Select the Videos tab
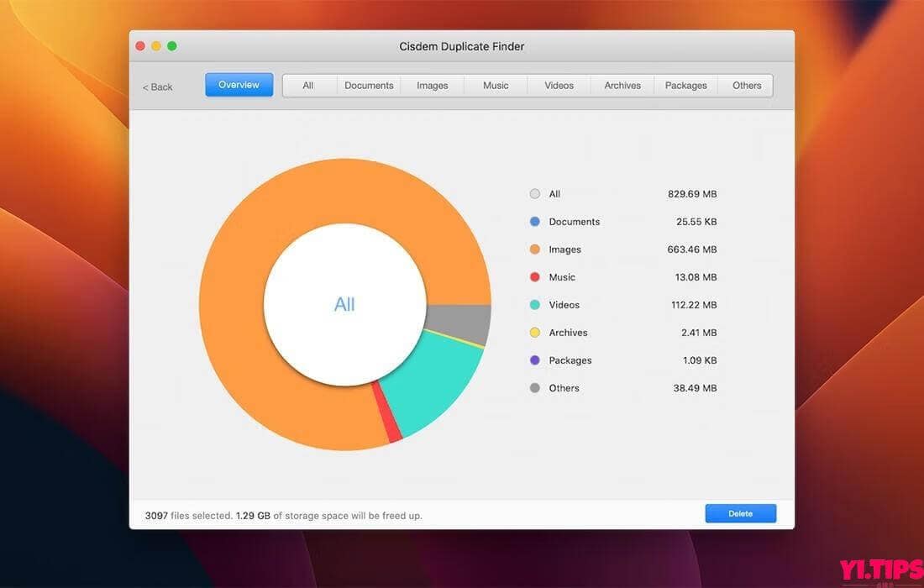This screenshot has width=924, height=588. point(558,85)
